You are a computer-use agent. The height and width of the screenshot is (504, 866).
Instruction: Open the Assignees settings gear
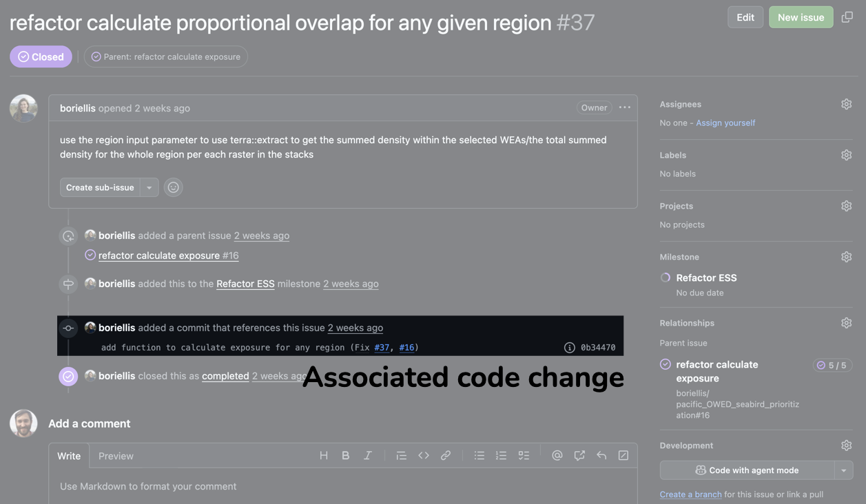pyautogui.click(x=846, y=105)
